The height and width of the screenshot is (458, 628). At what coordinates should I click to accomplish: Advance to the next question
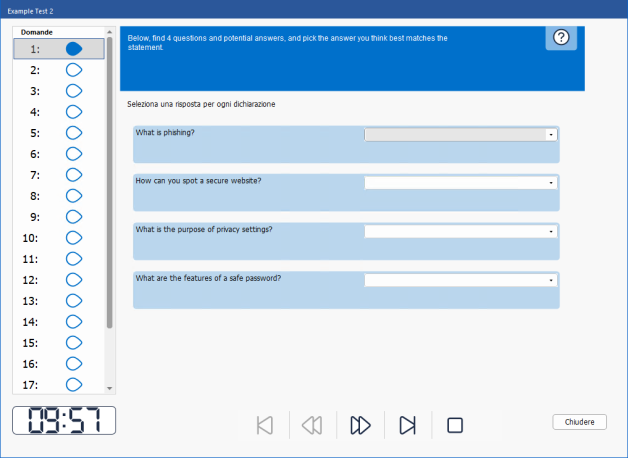click(360, 425)
